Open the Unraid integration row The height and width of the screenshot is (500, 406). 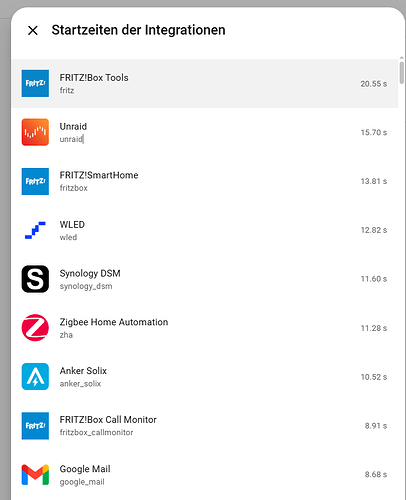pyautogui.click(x=205, y=132)
